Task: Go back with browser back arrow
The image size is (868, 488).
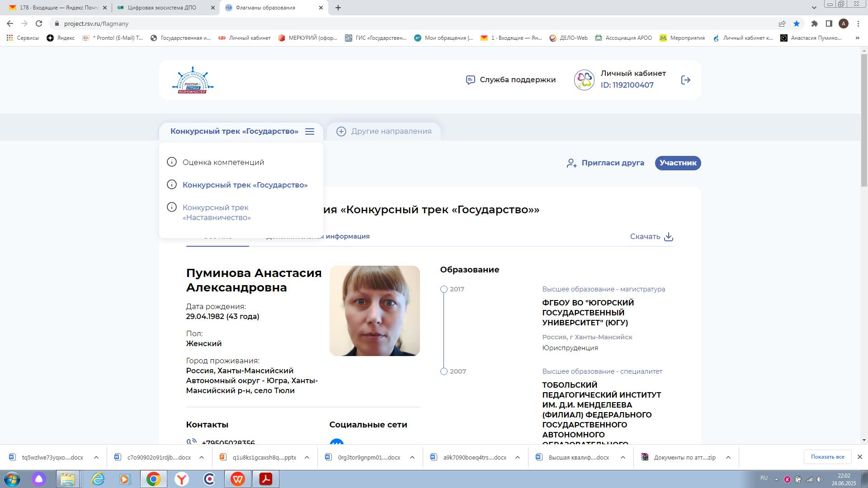Action: [10, 23]
